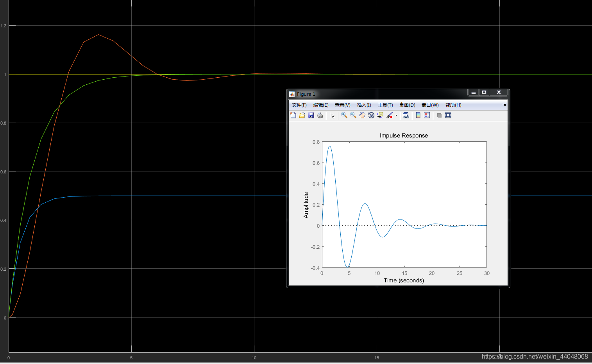Open the 编辑(E) menu
The image size is (592, 364).
tap(321, 105)
